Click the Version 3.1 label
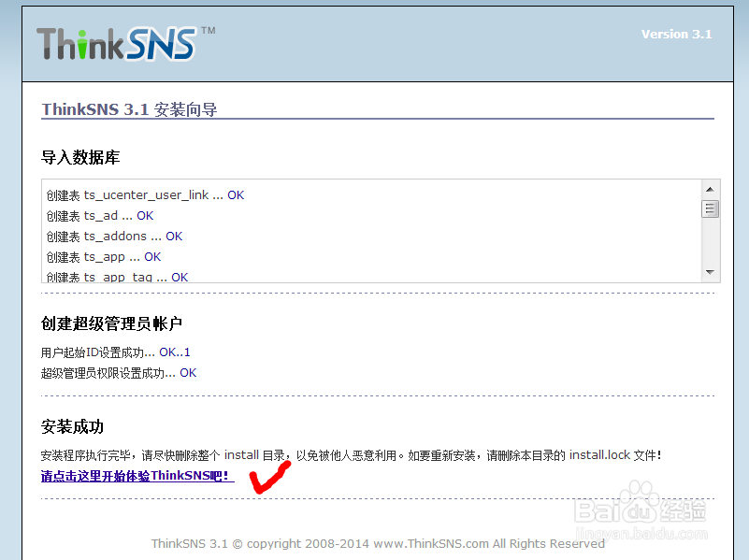749x560 pixels. click(677, 33)
